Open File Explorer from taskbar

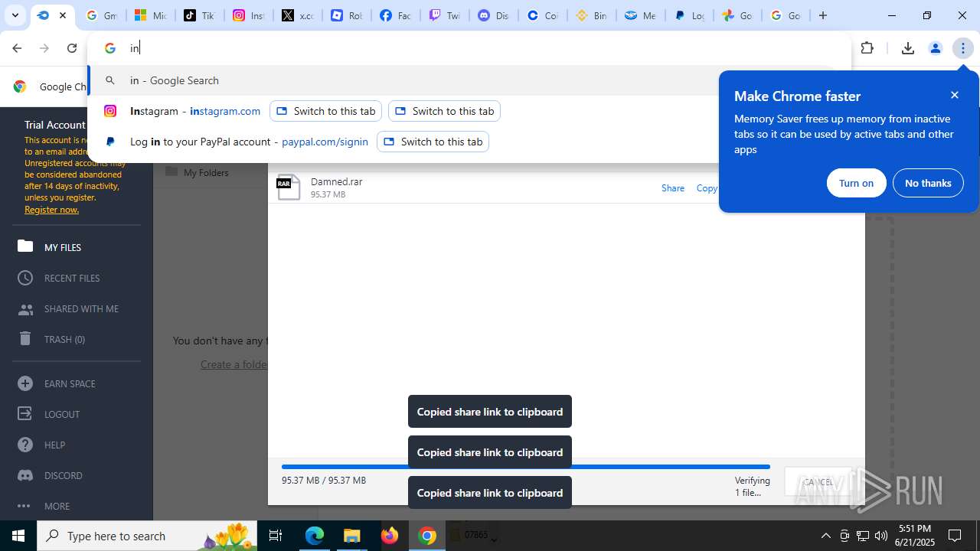[351, 536]
